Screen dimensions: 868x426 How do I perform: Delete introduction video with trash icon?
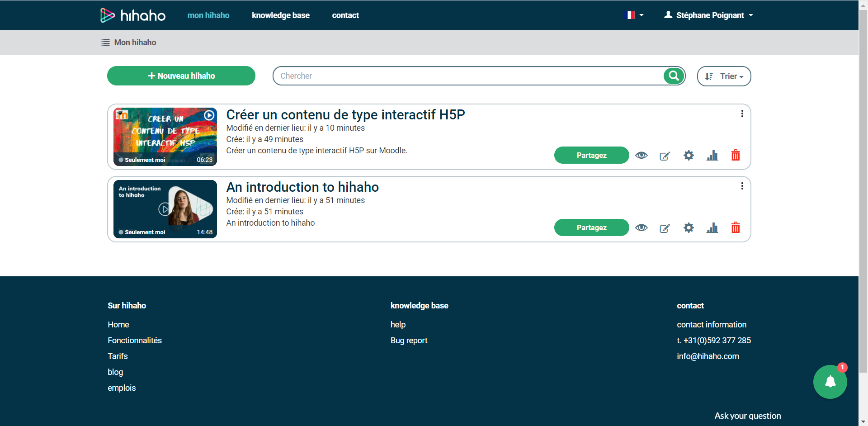[736, 227]
